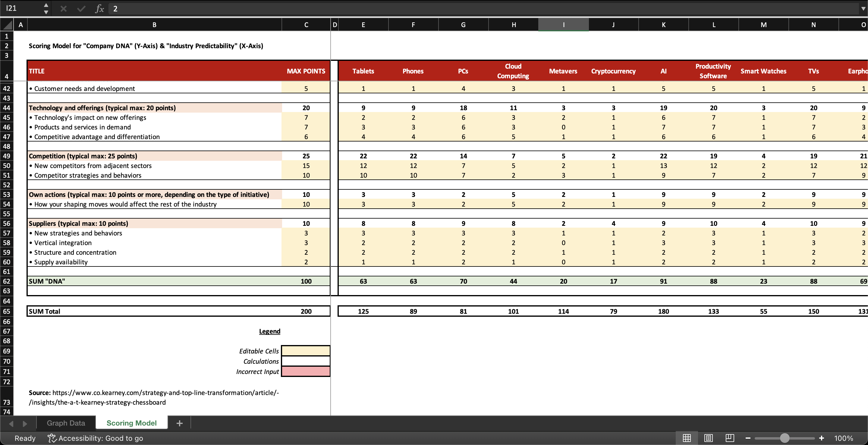Open the Graph Data sheet tab
The image size is (868, 445).
coord(66,423)
